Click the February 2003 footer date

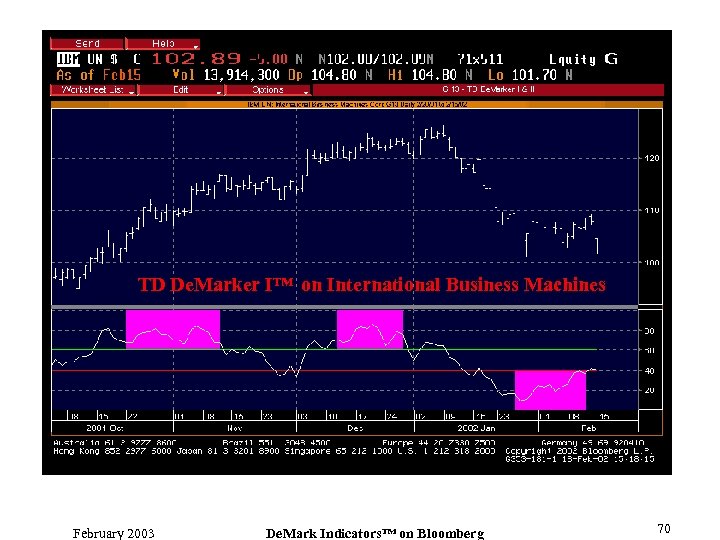[113, 533]
